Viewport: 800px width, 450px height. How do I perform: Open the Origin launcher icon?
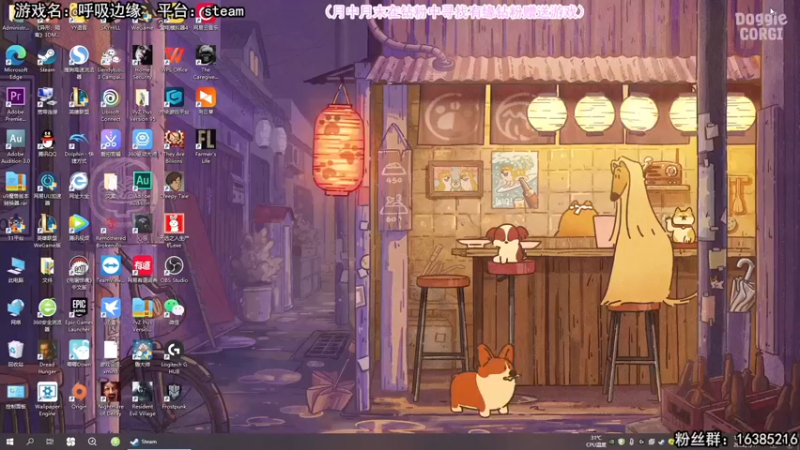point(79,396)
